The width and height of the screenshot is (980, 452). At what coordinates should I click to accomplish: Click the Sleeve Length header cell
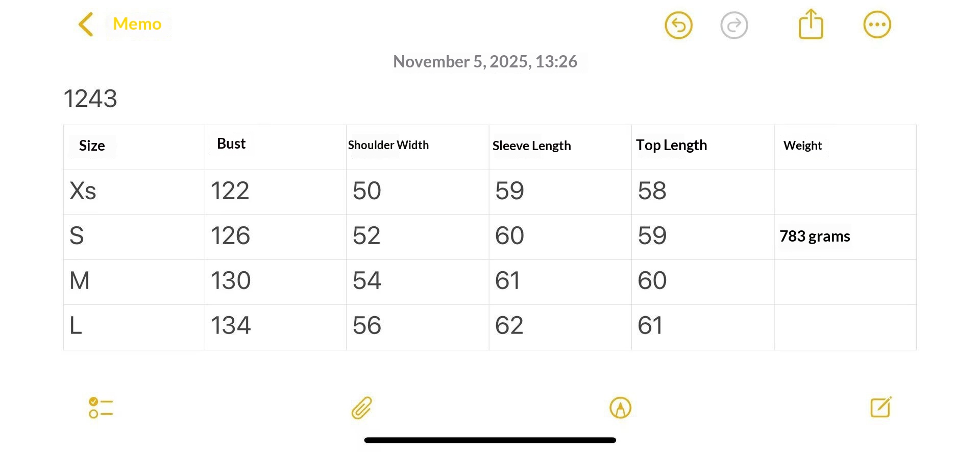click(x=531, y=146)
